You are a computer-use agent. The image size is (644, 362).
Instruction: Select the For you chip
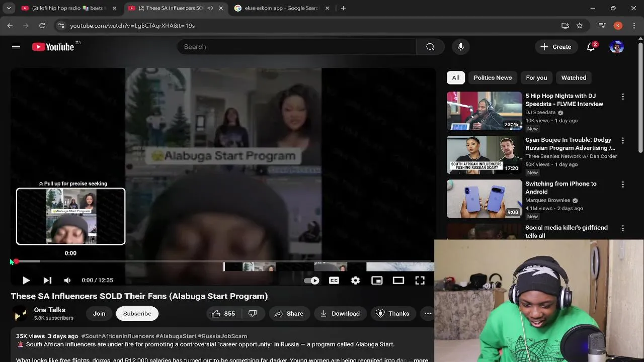pyautogui.click(x=536, y=78)
